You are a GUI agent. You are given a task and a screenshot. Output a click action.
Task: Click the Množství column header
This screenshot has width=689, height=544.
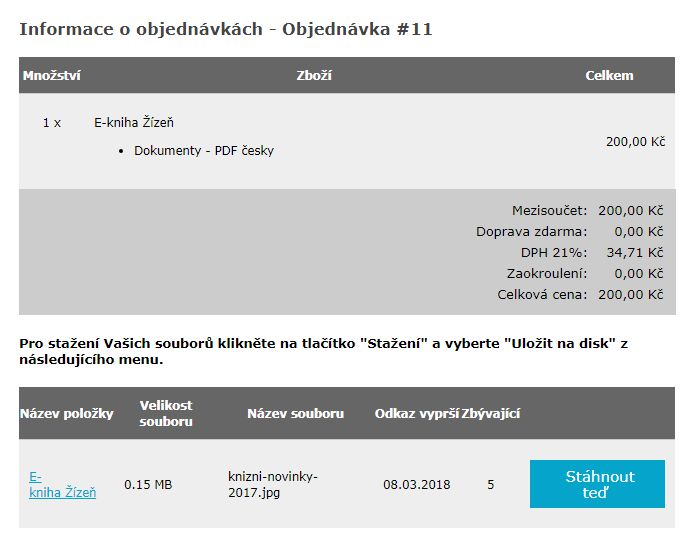[x=51, y=75]
